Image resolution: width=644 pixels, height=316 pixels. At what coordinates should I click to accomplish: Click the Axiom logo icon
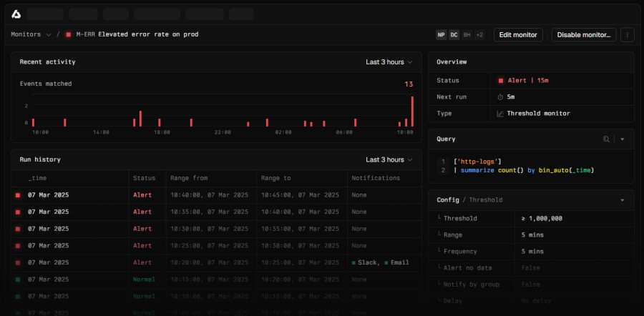(x=16, y=14)
